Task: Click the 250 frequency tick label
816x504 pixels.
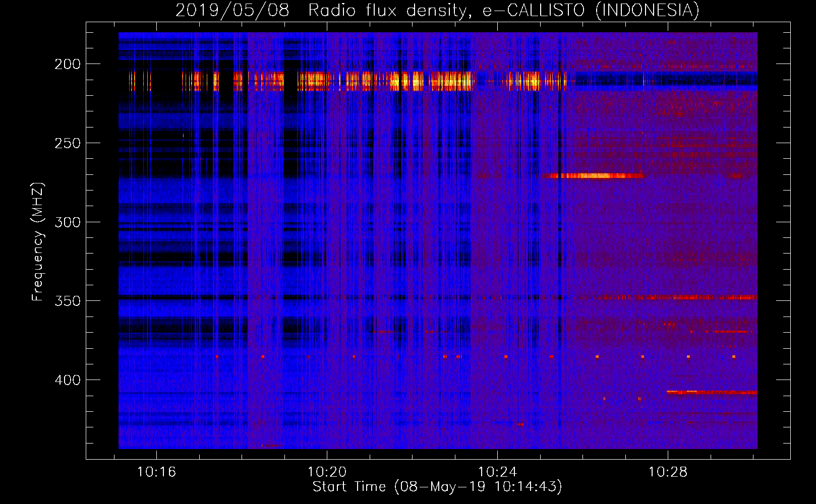Action: click(68, 143)
